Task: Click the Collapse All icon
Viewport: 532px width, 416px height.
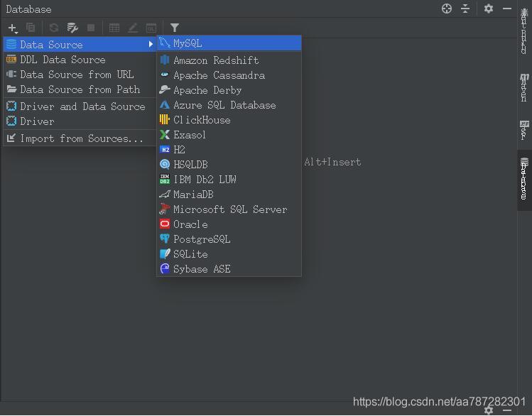Action: (465, 9)
